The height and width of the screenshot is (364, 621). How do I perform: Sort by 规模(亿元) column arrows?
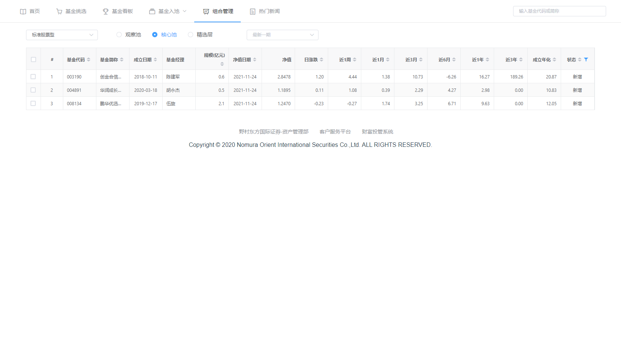(x=222, y=64)
